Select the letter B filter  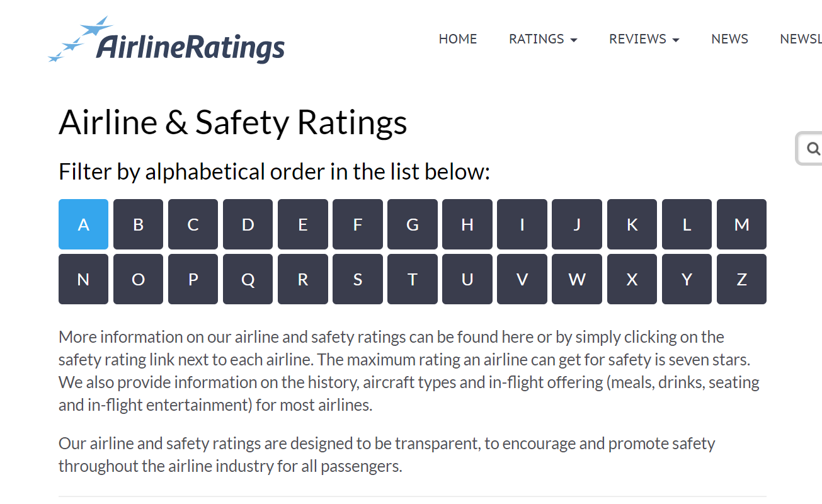coord(138,224)
